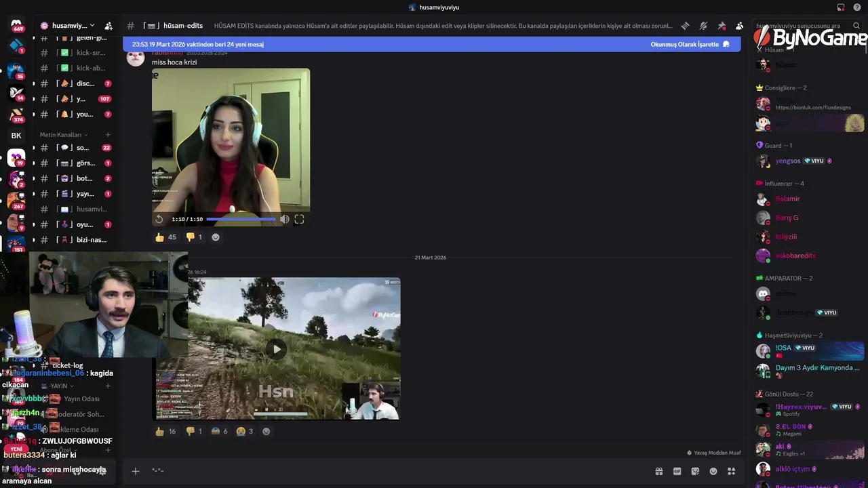Open ekobaredits member profile
The image size is (868, 488).
pyautogui.click(x=809, y=256)
